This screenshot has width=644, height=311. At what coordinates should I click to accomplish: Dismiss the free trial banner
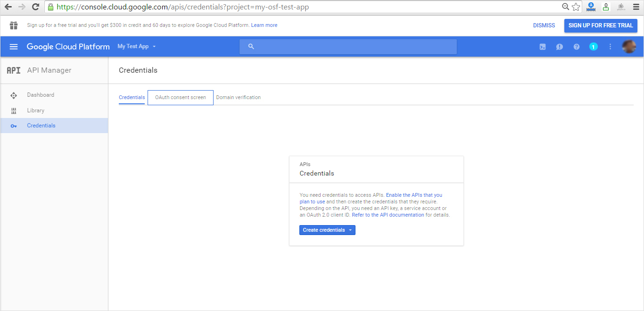544,25
